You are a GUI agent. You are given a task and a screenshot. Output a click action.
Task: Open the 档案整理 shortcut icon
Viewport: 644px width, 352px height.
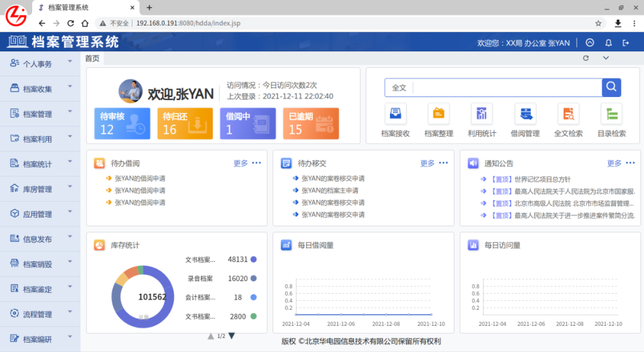tap(439, 114)
